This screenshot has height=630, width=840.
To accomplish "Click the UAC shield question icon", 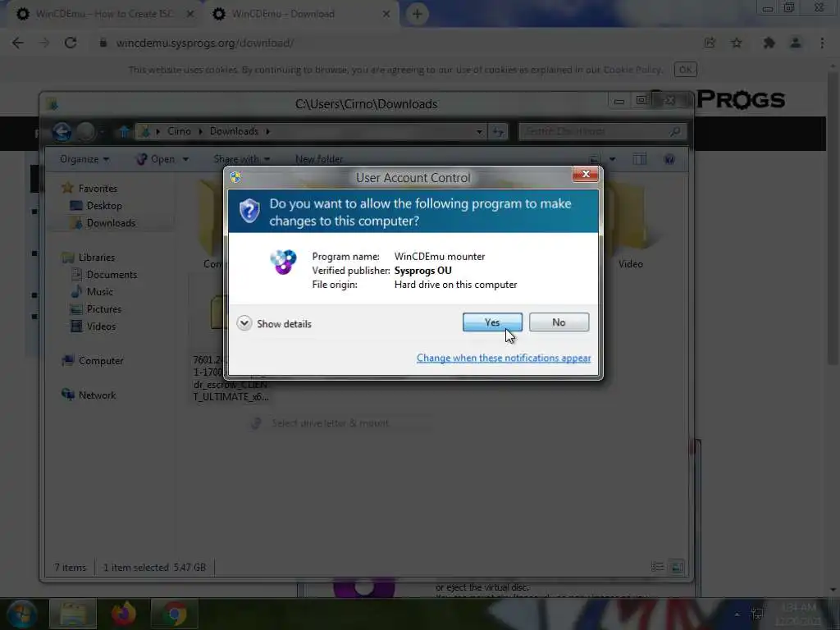I will [249, 211].
